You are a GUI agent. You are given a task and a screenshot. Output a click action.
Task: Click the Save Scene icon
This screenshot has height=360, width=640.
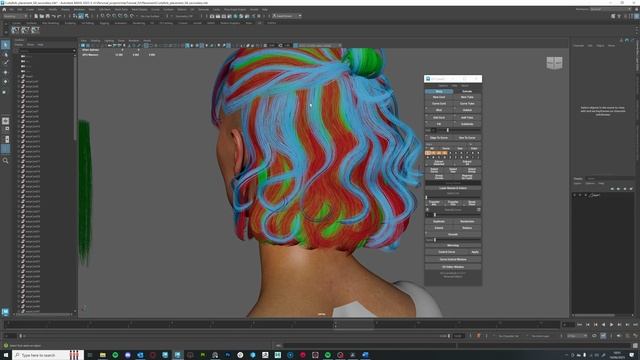(47, 16)
